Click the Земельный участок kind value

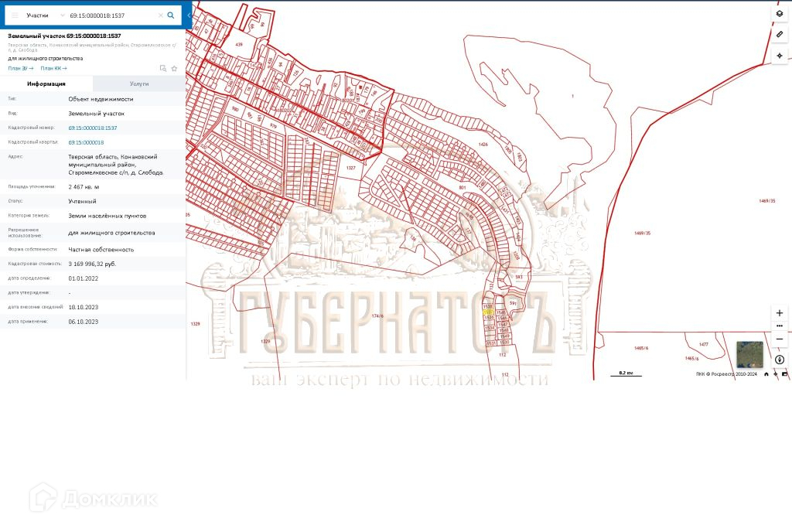pos(97,114)
